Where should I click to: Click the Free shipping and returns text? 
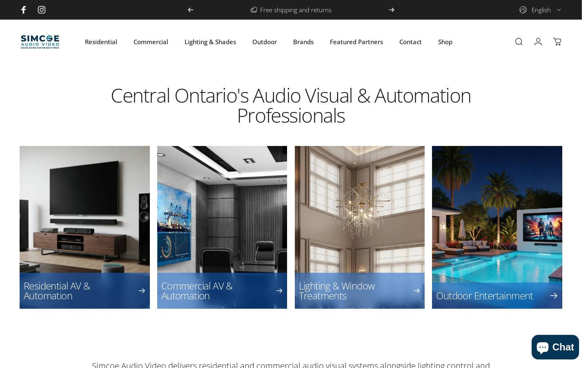[296, 10]
